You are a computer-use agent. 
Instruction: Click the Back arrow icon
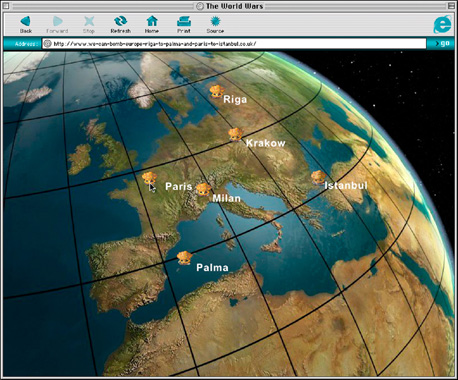tap(25, 22)
